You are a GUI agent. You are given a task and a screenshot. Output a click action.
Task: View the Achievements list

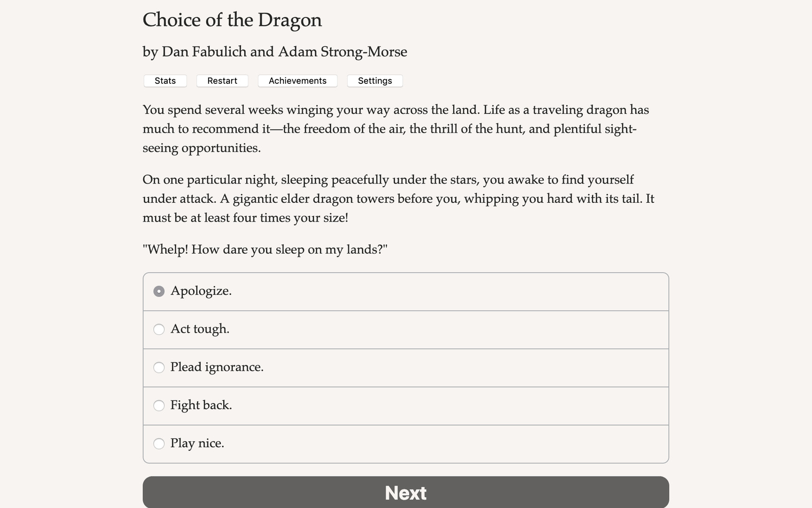click(297, 80)
